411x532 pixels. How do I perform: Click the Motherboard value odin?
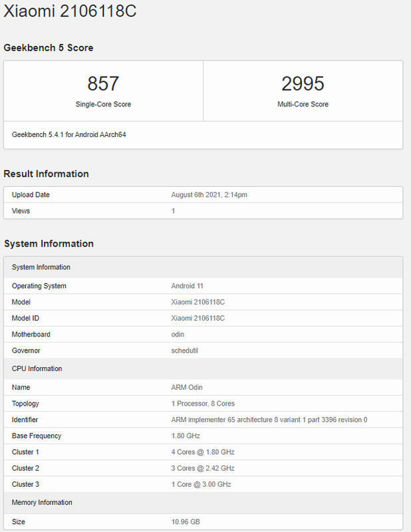point(178,334)
